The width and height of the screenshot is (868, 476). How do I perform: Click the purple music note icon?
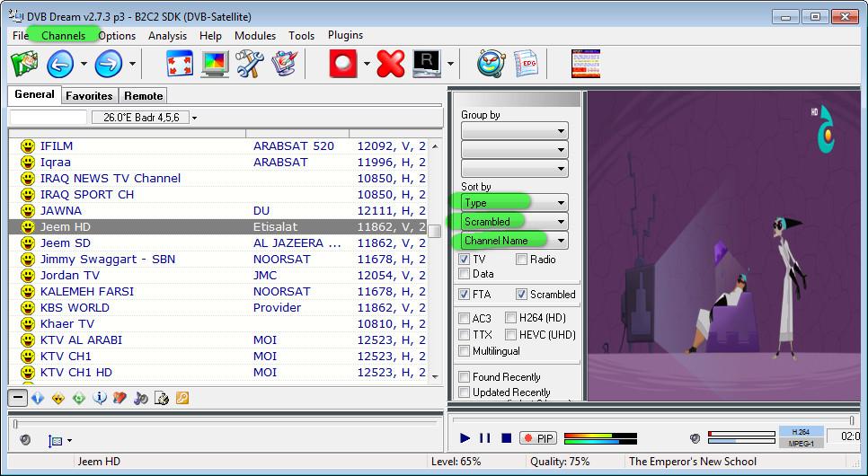click(x=140, y=398)
